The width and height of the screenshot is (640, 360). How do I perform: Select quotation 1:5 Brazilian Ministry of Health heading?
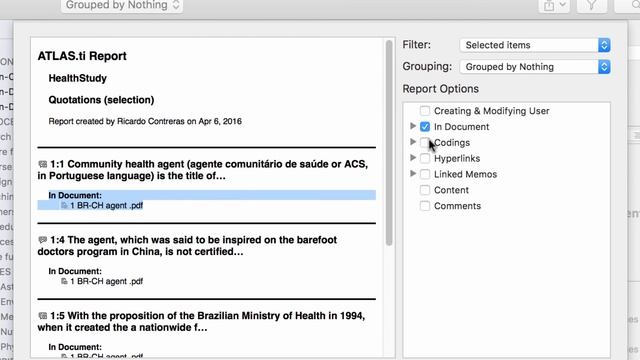[201, 322]
